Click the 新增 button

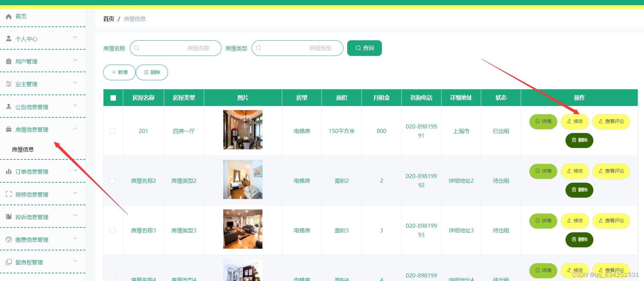pyautogui.click(x=119, y=72)
